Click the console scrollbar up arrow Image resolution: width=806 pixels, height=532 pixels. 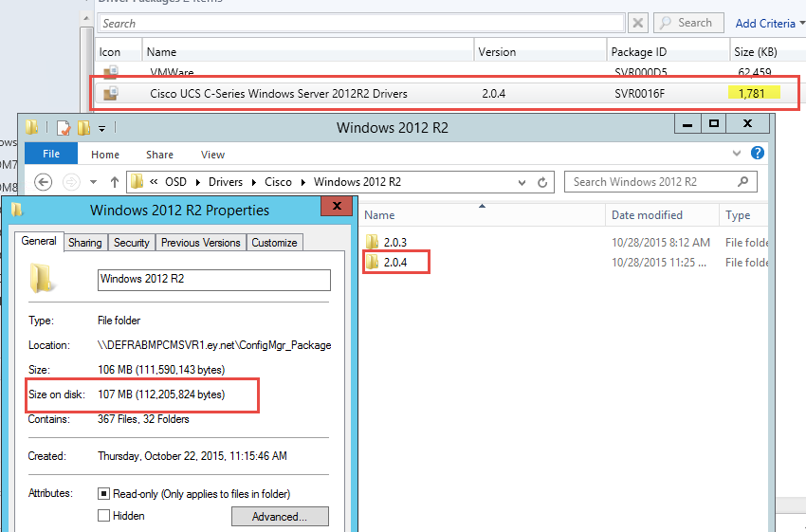(87, 20)
